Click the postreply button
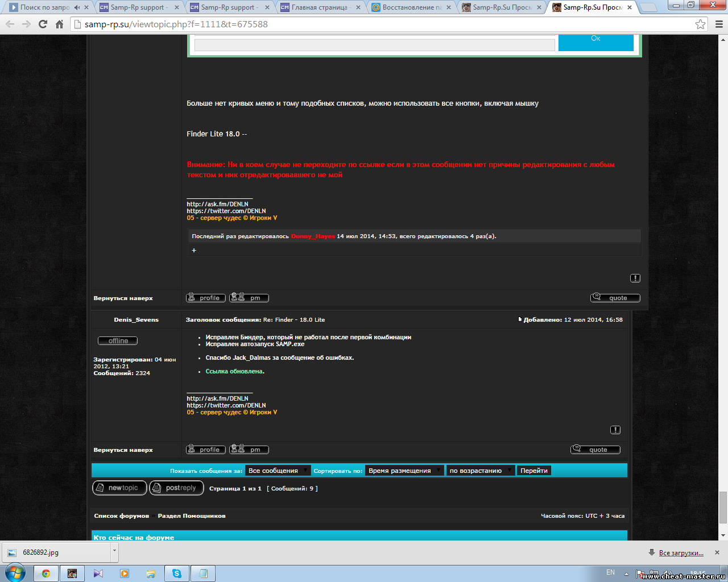 tap(176, 488)
